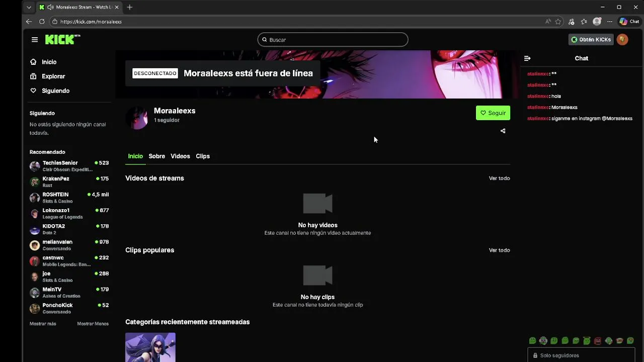Viewport: 644px width, 362px height.
Task: Open recommended channel TechiesSenior
Action: [x=69, y=166]
